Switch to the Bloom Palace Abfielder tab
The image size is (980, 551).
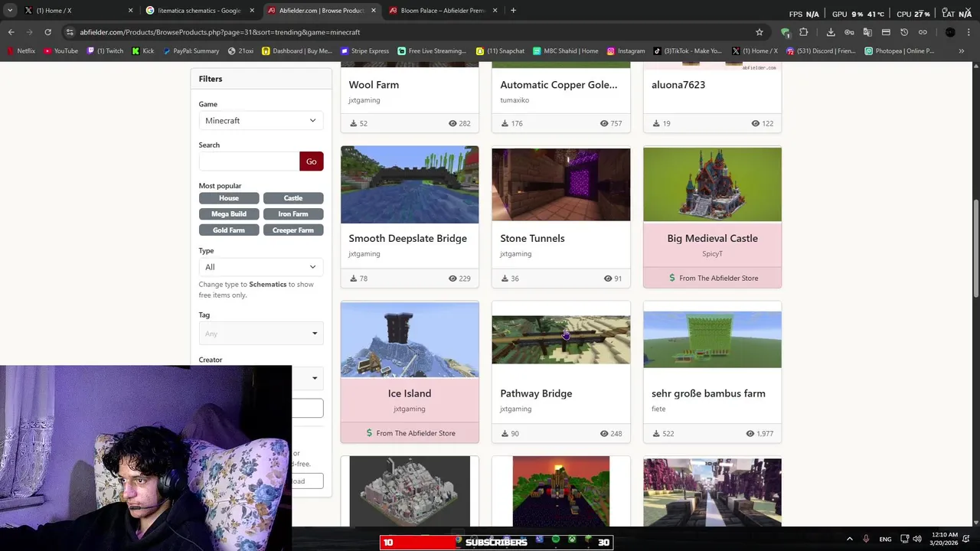pyautogui.click(x=443, y=10)
